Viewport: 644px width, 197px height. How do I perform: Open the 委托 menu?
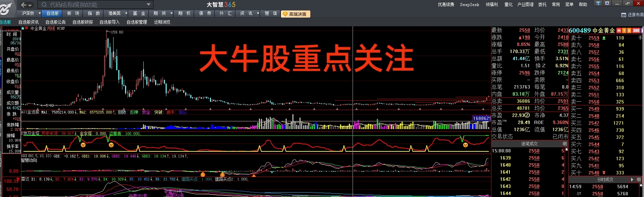542,5
